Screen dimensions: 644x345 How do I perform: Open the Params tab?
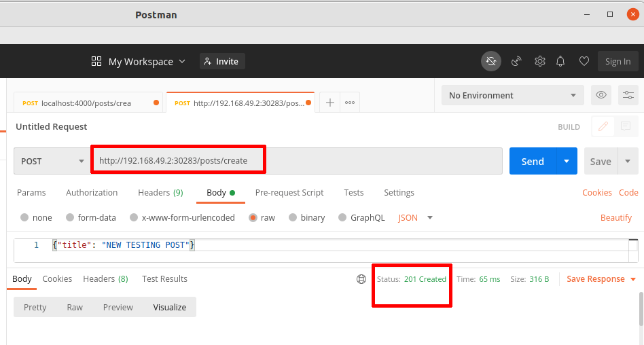tap(31, 193)
